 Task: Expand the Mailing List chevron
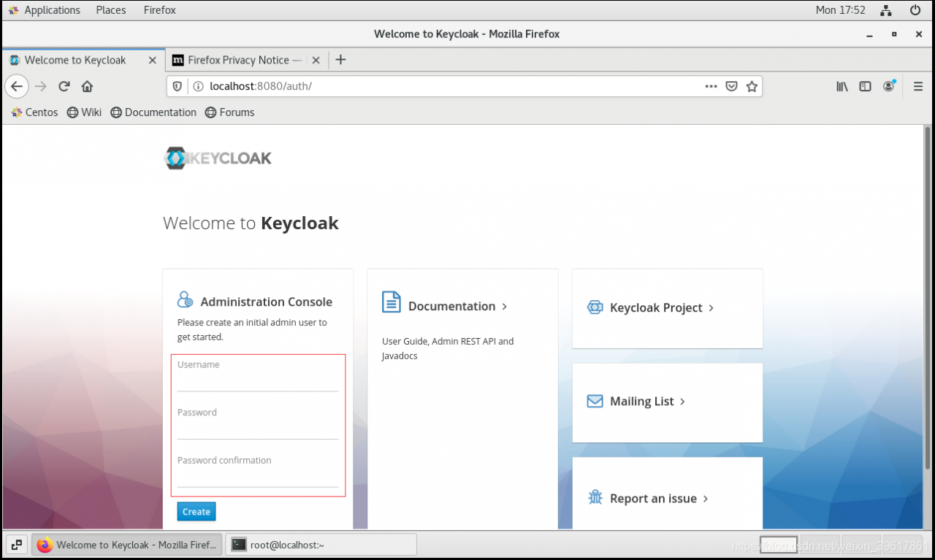[x=682, y=402]
